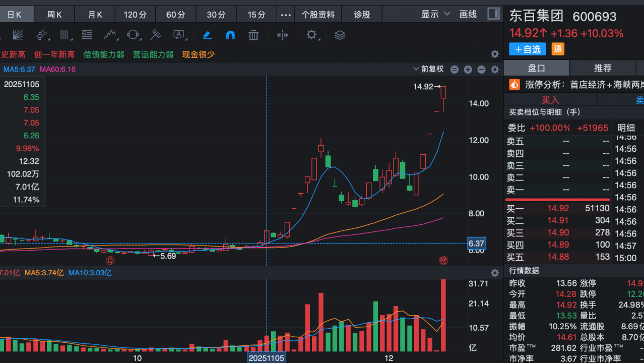Add stock with the +自选 button

(528, 49)
